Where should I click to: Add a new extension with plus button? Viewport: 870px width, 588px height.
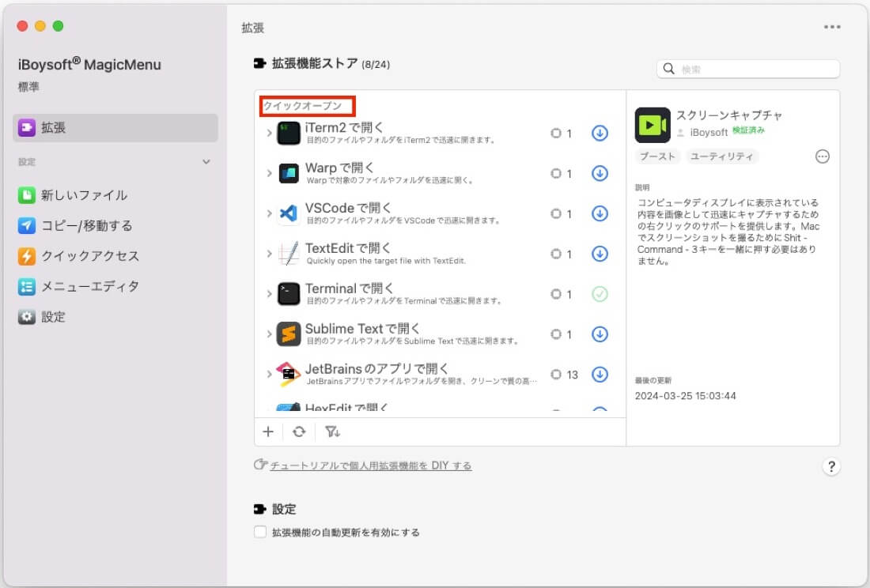pos(268,432)
